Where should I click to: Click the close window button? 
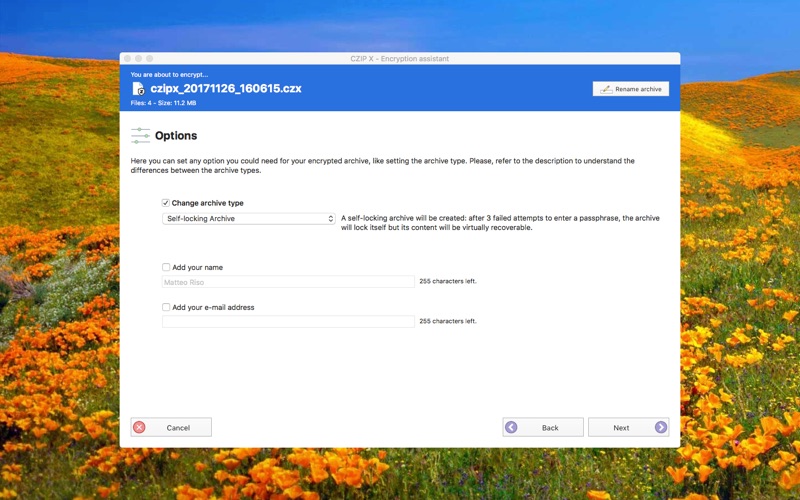(x=128, y=59)
